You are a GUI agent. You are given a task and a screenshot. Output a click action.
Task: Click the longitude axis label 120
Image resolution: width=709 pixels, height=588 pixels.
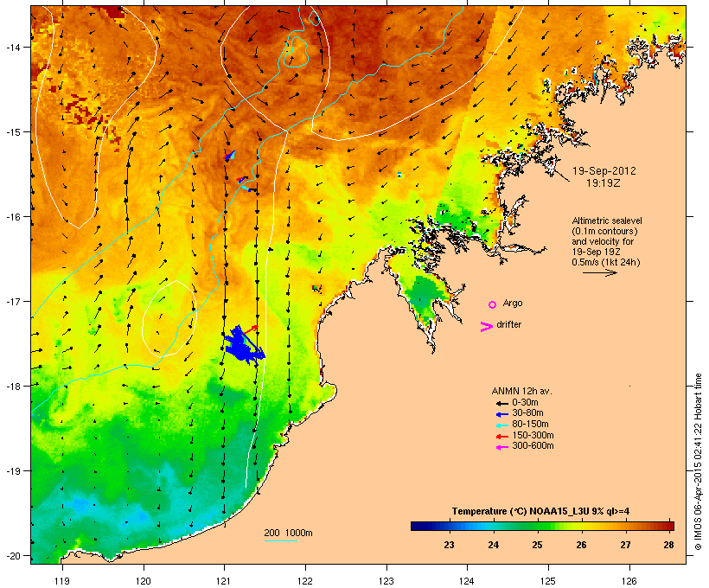coord(144,581)
